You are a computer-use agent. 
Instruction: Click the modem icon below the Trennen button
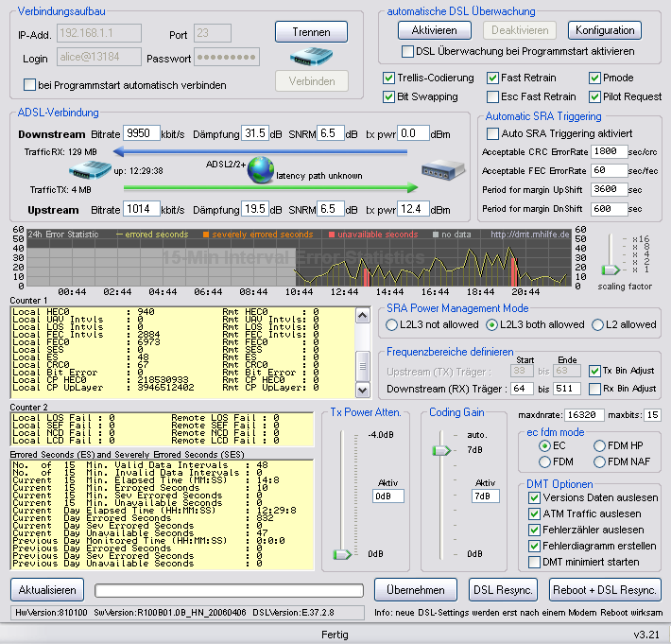(311, 57)
